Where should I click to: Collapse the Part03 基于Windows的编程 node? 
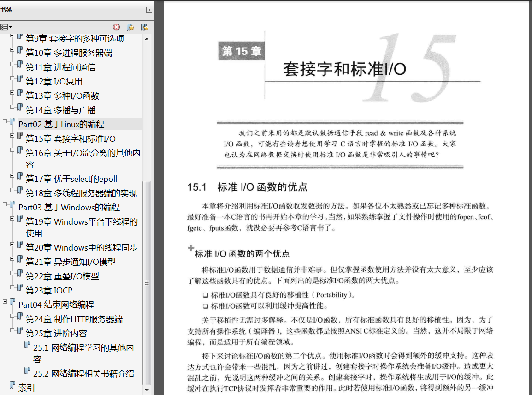pyautogui.click(x=5, y=204)
